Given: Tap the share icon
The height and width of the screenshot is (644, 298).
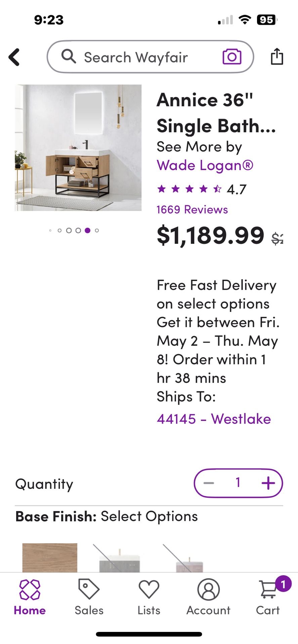Looking at the screenshot, I should pyautogui.click(x=277, y=56).
